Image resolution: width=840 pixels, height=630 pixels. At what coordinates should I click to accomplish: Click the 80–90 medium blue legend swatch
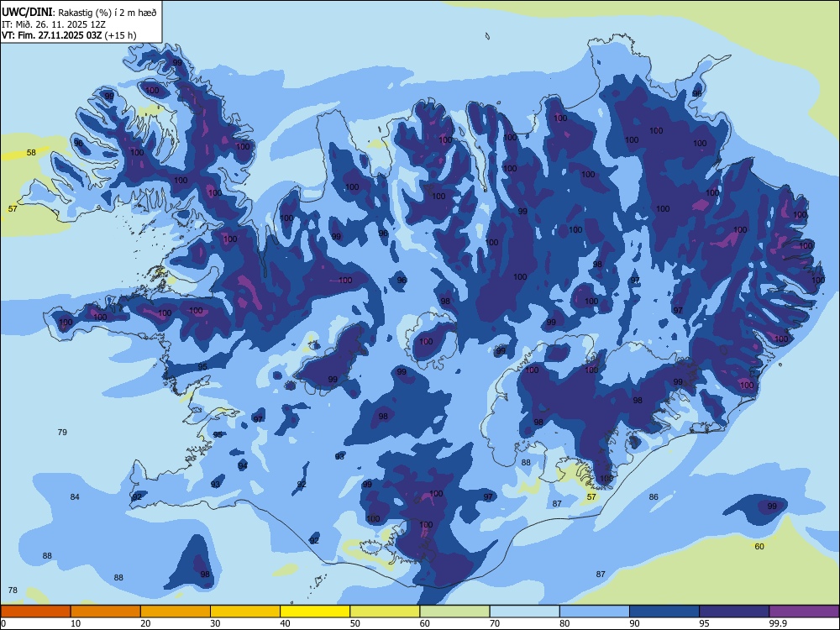pos(595,612)
